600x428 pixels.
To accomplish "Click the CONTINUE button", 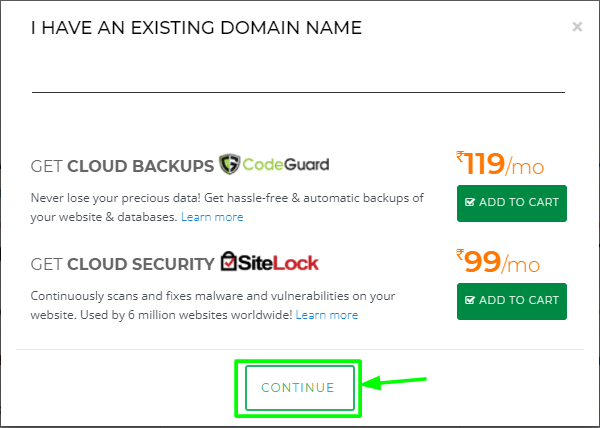I will tap(300, 387).
